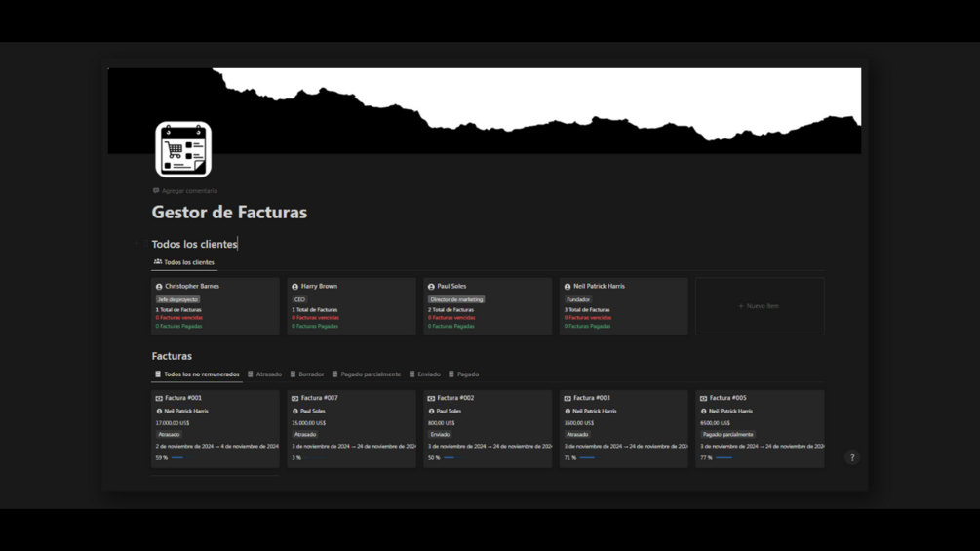Click person icon beside Harry Brown
Screen dimensions: 980x551
[x=295, y=287]
